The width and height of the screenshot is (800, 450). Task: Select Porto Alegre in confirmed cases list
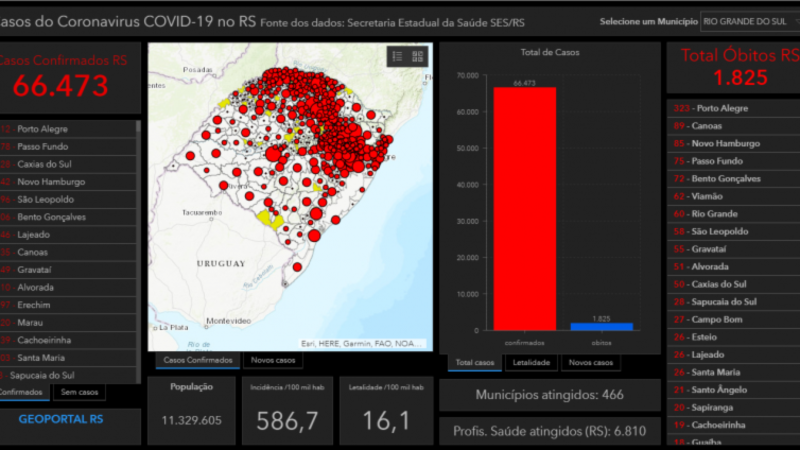tap(68, 129)
